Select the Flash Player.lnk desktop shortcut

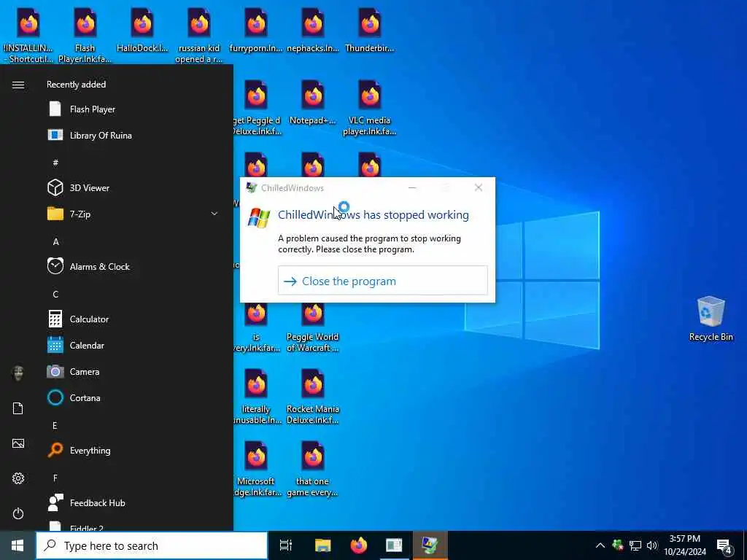pyautogui.click(x=85, y=35)
